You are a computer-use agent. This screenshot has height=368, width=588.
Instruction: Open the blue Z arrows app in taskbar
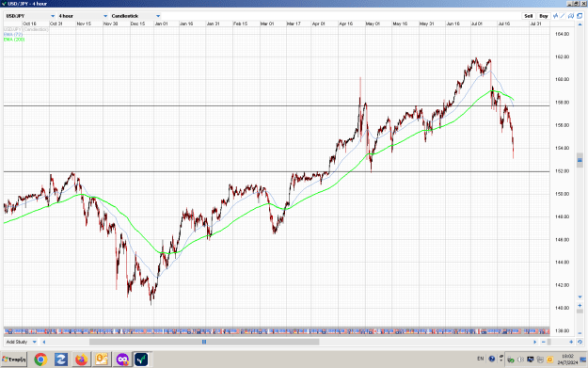tap(61, 360)
